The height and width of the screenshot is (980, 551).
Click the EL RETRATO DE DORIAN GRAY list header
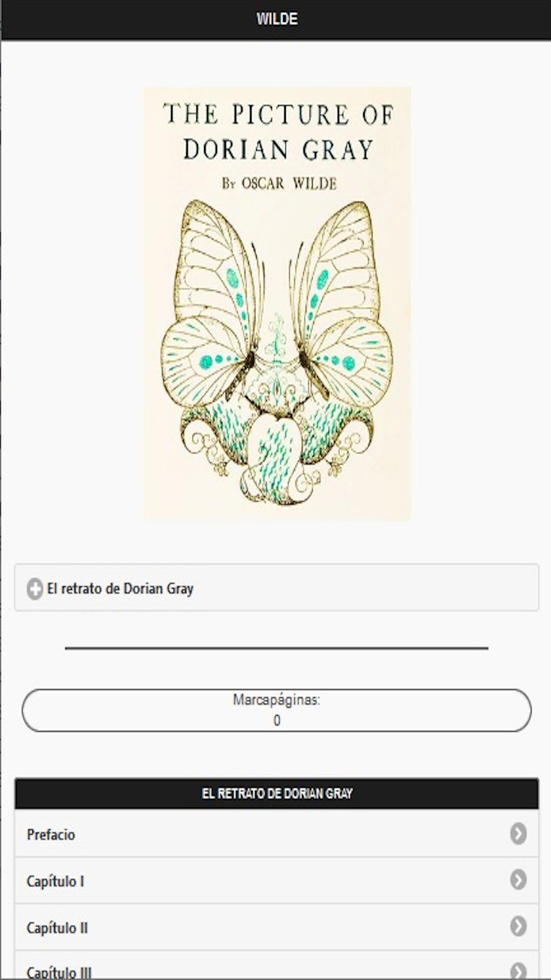click(277, 794)
